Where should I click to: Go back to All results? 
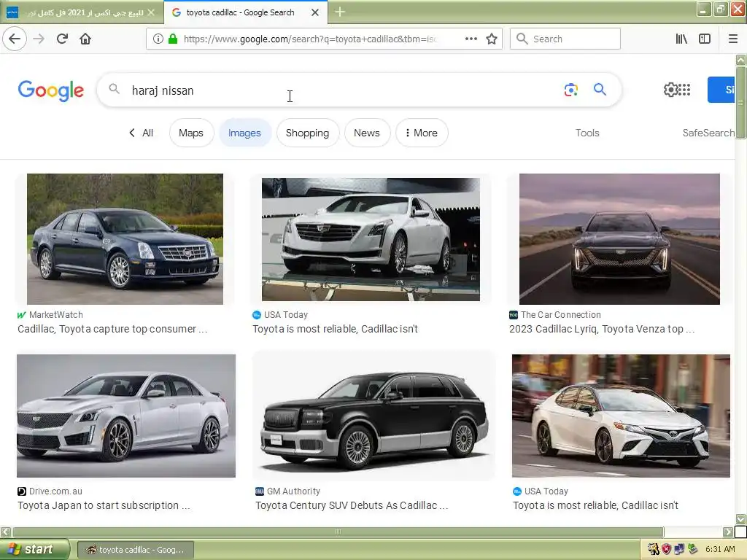click(x=141, y=133)
